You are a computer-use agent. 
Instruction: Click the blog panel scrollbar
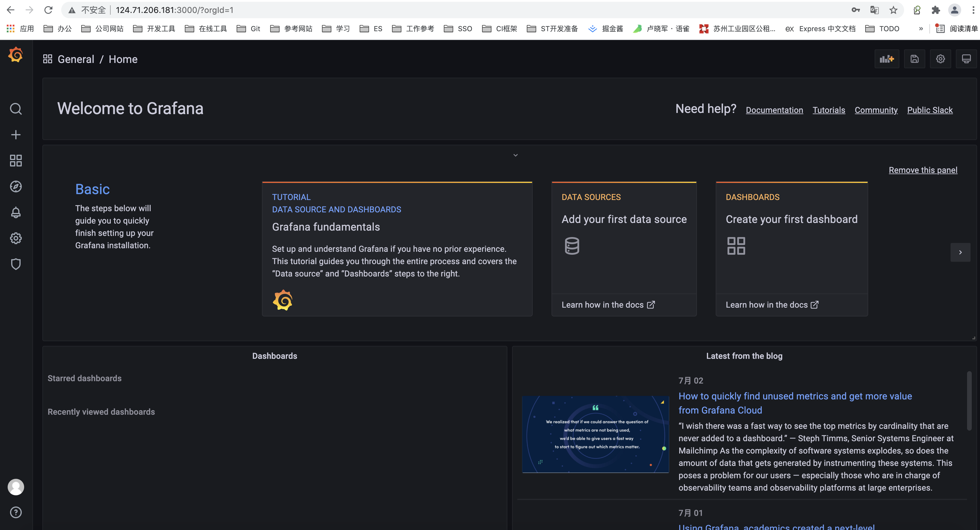pyautogui.click(x=969, y=401)
